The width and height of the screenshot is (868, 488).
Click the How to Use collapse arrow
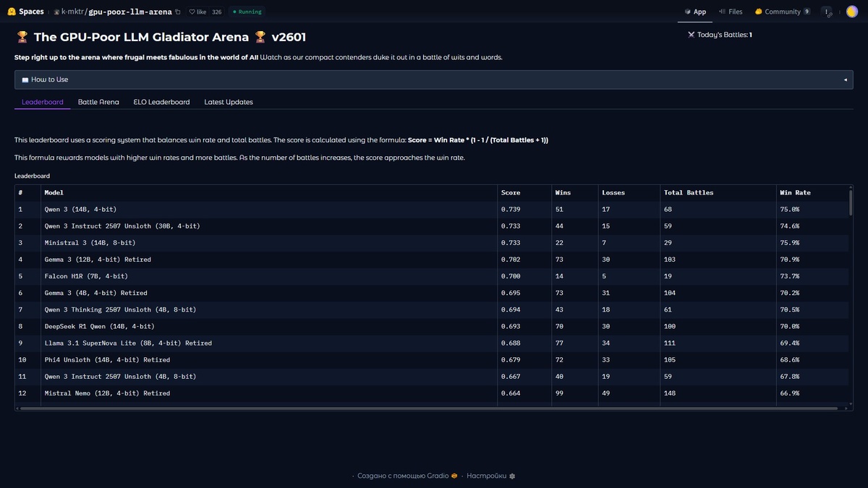tap(845, 80)
